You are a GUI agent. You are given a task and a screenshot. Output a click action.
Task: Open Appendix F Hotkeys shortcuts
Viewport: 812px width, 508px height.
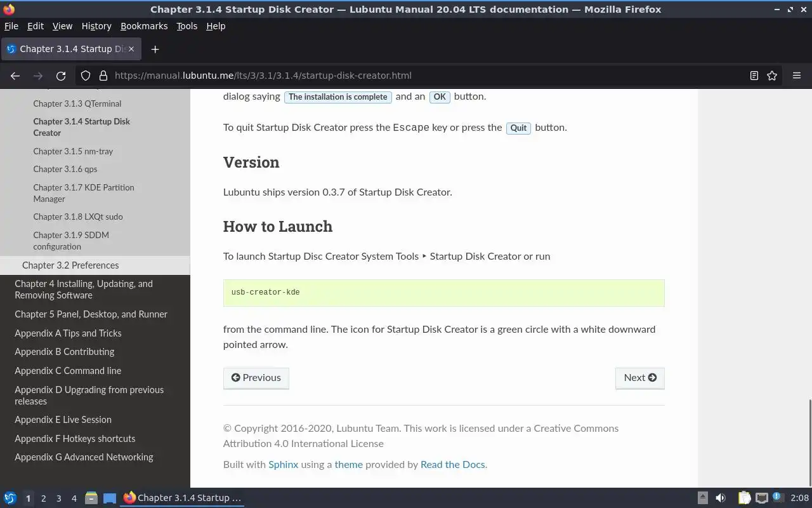pos(75,439)
